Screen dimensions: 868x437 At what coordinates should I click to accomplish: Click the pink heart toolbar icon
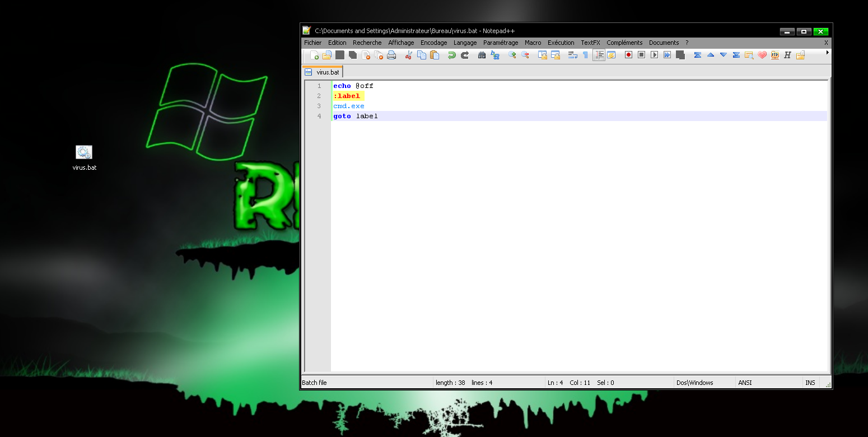coord(762,55)
